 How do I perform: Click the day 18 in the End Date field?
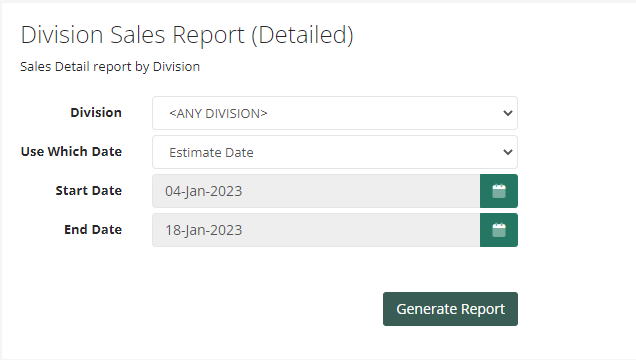click(x=172, y=230)
